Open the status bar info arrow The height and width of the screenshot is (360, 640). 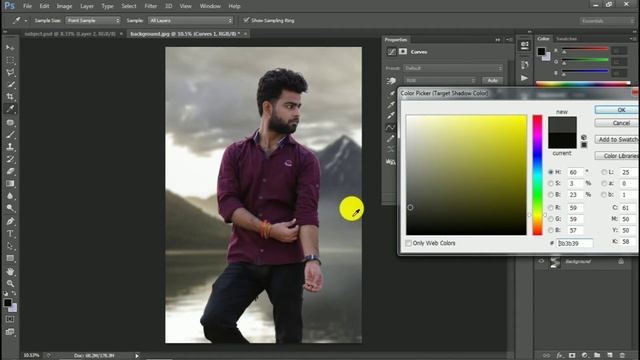tap(137, 356)
